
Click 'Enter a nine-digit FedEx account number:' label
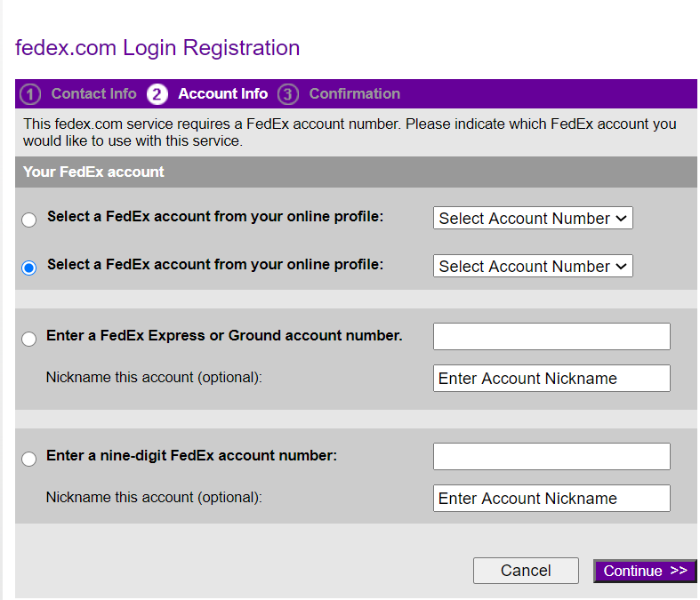[191, 455]
